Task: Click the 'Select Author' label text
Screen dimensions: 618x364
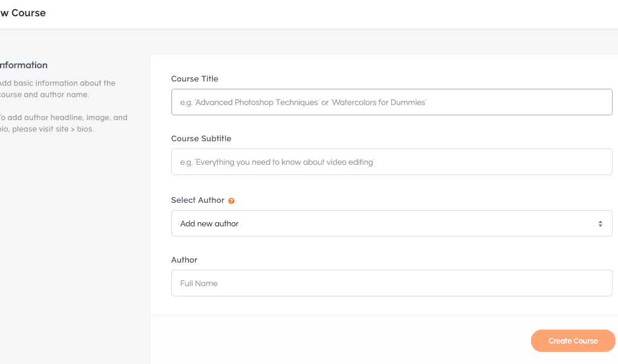Action: (x=197, y=200)
